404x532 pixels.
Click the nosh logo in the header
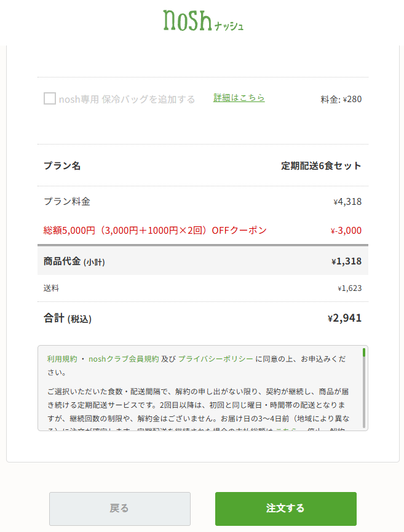coord(203,20)
